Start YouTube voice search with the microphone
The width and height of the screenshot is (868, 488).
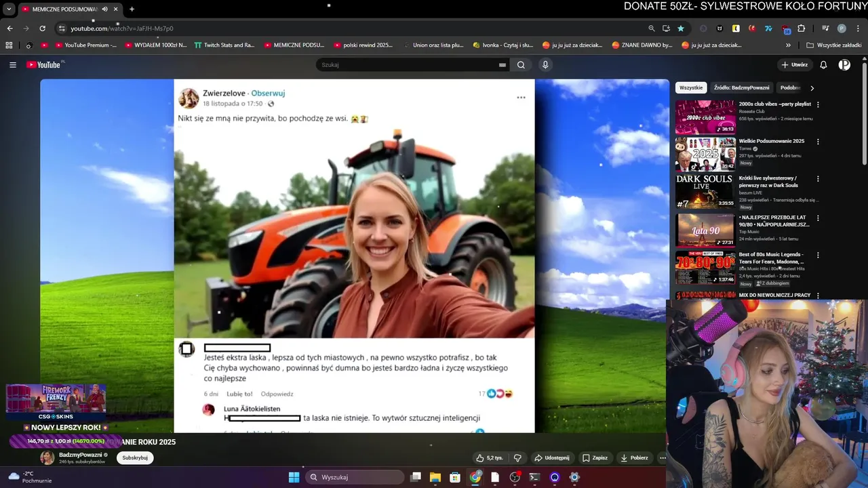545,65
